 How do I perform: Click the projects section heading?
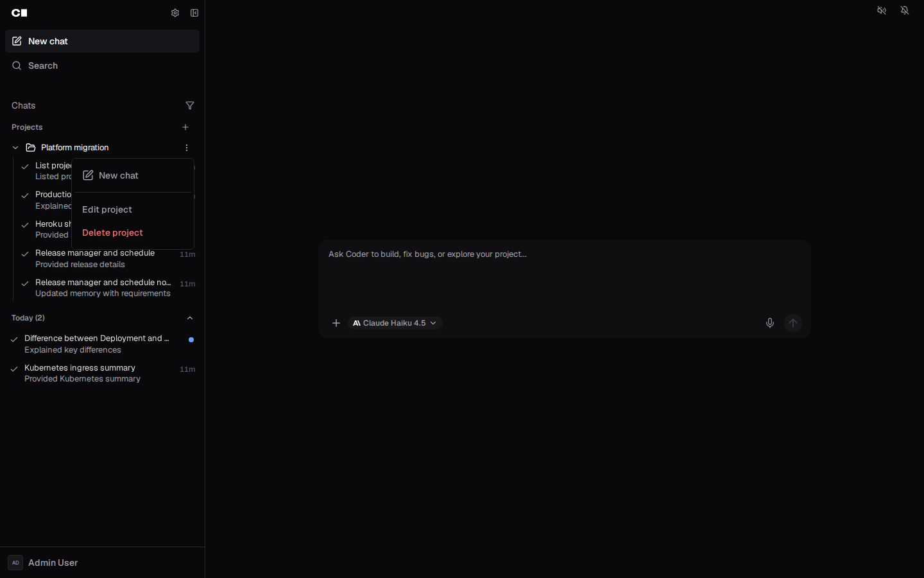27,127
